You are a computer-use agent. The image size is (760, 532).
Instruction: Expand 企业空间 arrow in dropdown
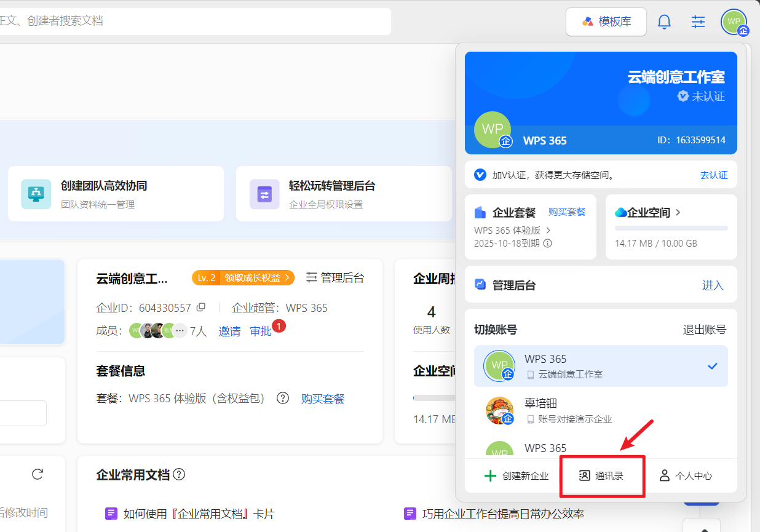tap(678, 212)
